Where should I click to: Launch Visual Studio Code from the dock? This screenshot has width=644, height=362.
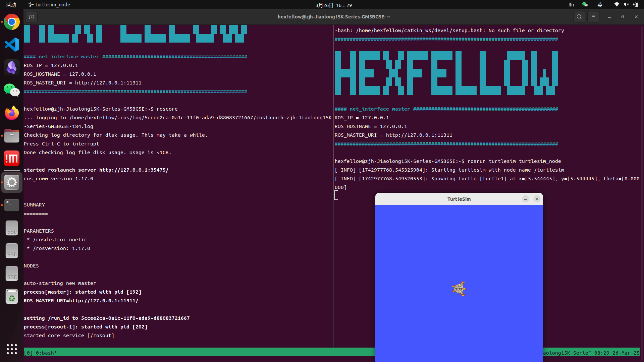tap(12, 45)
